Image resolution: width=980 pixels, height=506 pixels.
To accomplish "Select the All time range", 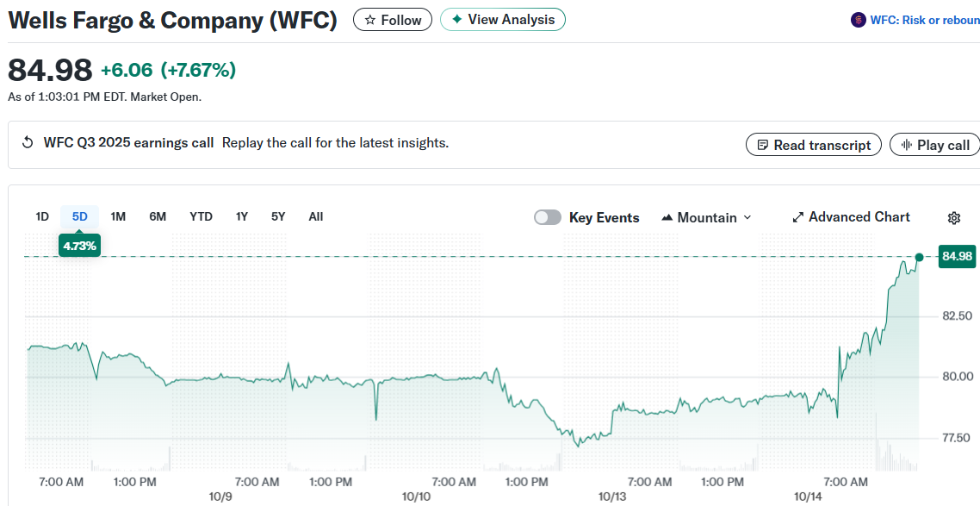I will [316, 216].
